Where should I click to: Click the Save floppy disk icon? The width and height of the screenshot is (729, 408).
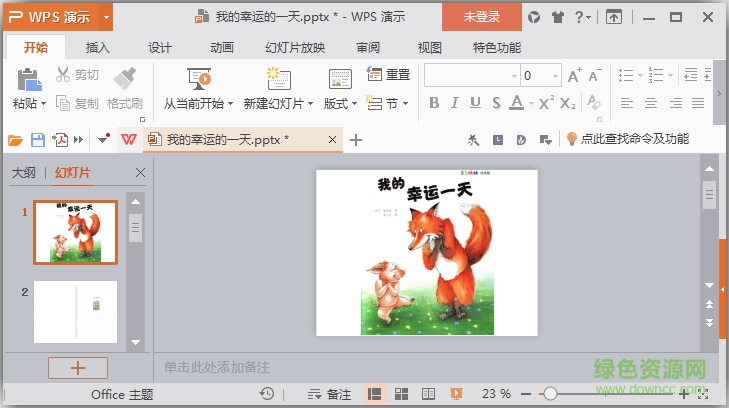click(38, 139)
